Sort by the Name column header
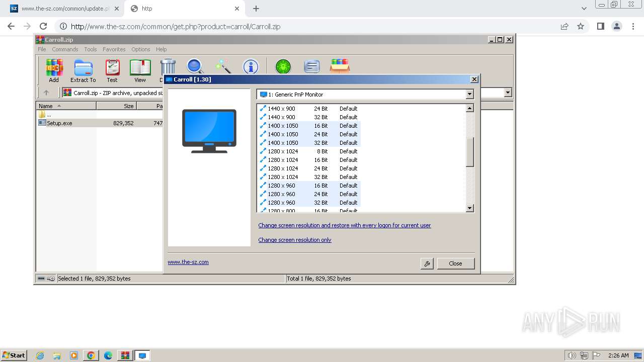The height and width of the screenshot is (362, 644). point(66,106)
